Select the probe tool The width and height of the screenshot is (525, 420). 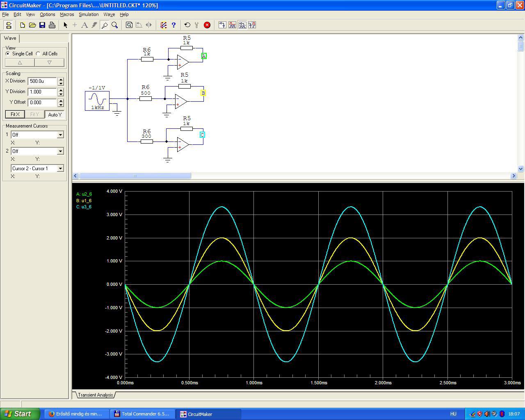pos(105,25)
